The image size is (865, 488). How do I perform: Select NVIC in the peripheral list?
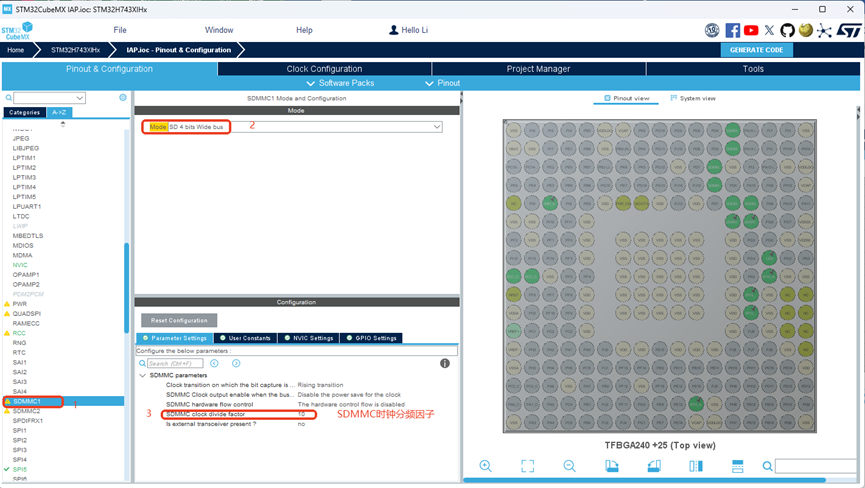(20, 265)
